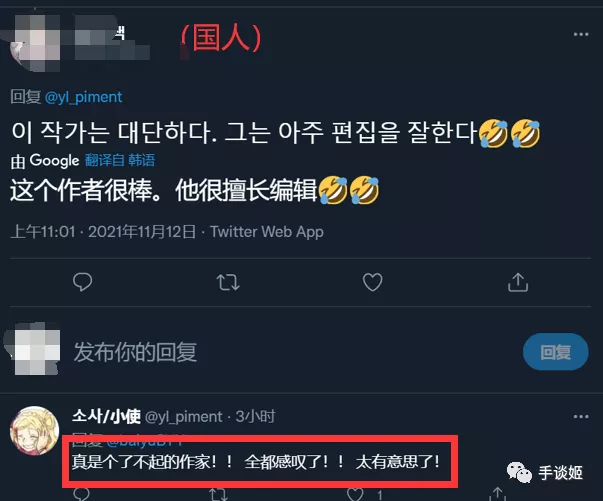Share the main tweet via upload icon
603x501 pixels.
tap(518, 282)
